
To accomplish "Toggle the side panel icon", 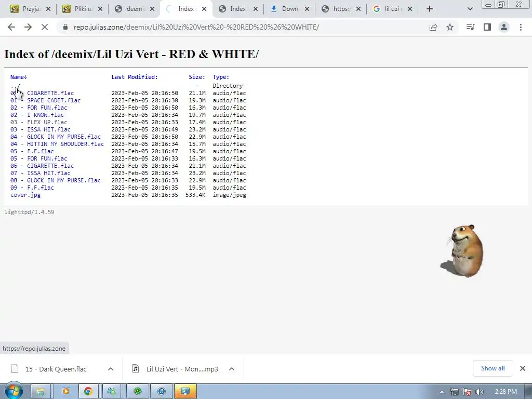I will coord(487,27).
